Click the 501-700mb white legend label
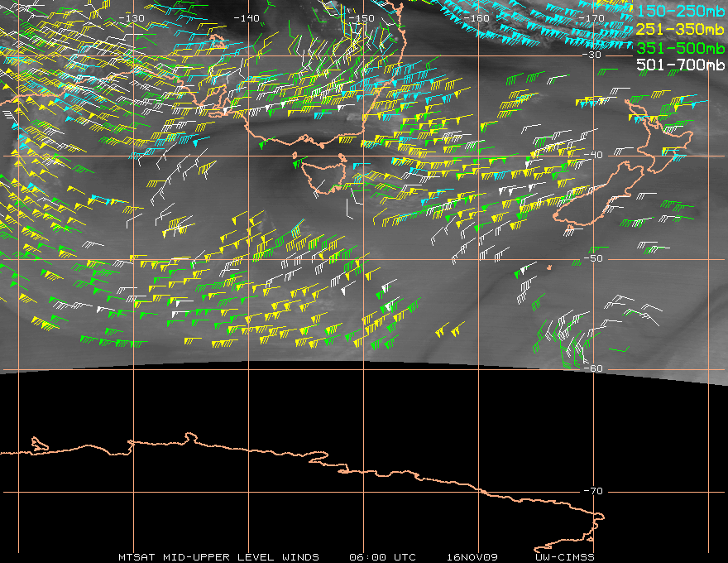Viewport: 728px width, 563px height. (680, 65)
